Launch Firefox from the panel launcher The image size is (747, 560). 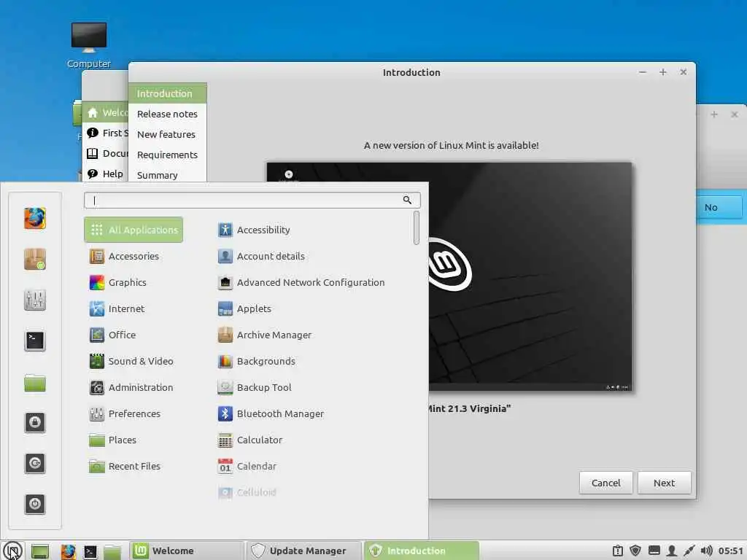[68, 551]
